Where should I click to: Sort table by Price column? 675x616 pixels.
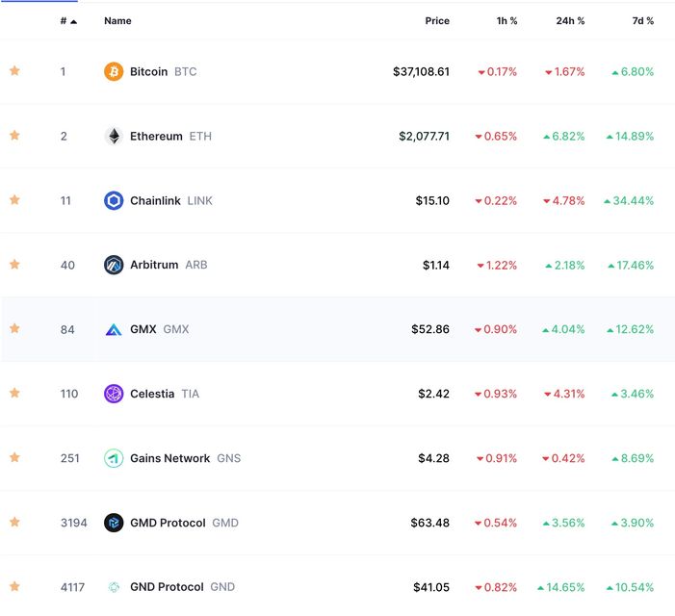[437, 20]
